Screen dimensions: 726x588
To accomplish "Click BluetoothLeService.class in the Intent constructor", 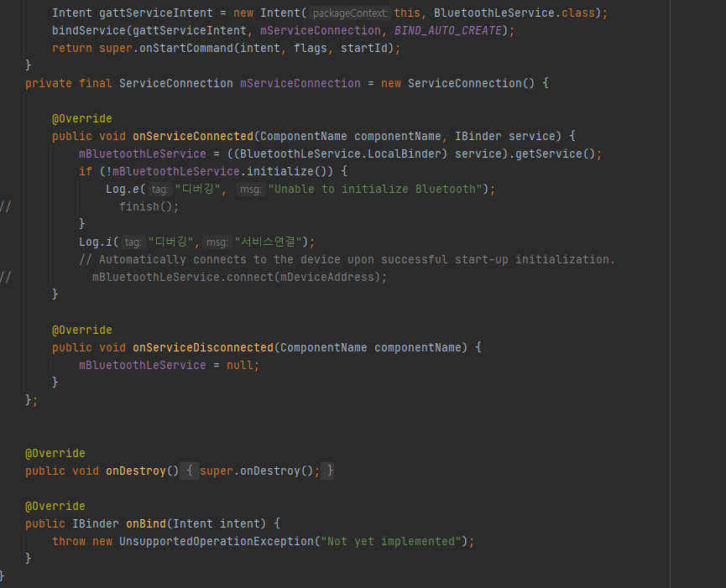I will 514,13.
